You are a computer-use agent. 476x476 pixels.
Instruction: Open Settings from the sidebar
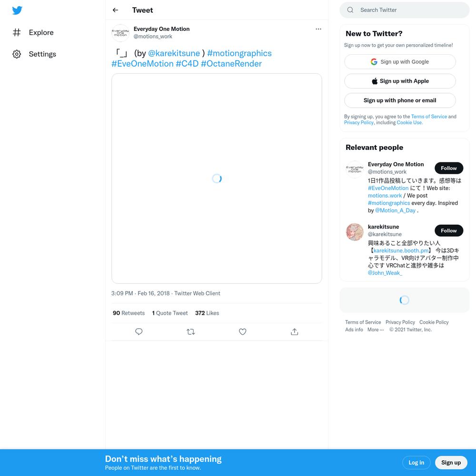pyautogui.click(x=34, y=54)
